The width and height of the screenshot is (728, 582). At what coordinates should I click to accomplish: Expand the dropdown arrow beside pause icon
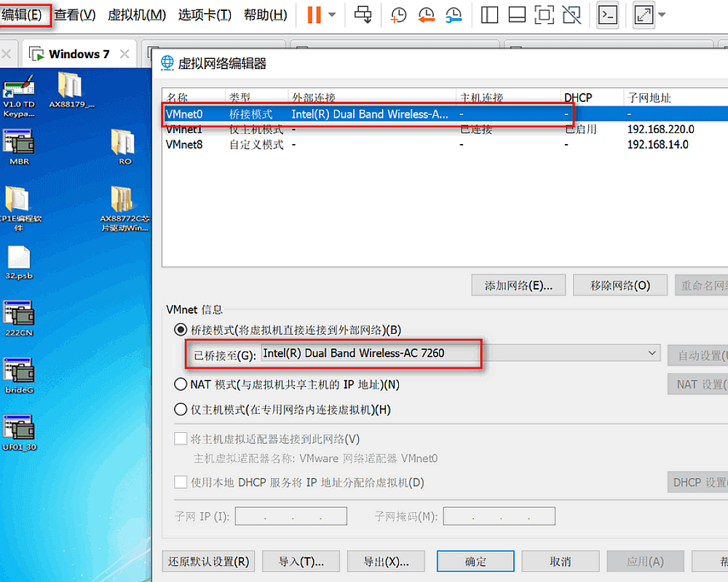point(332,15)
